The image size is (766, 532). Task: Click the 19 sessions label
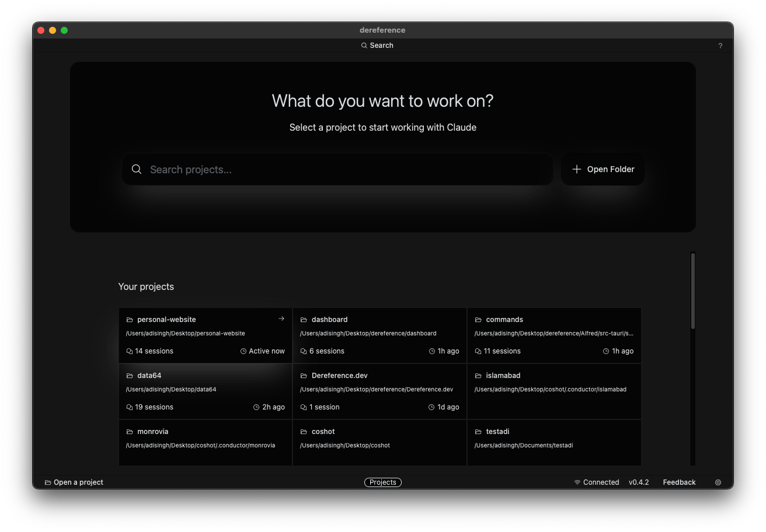click(x=154, y=407)
